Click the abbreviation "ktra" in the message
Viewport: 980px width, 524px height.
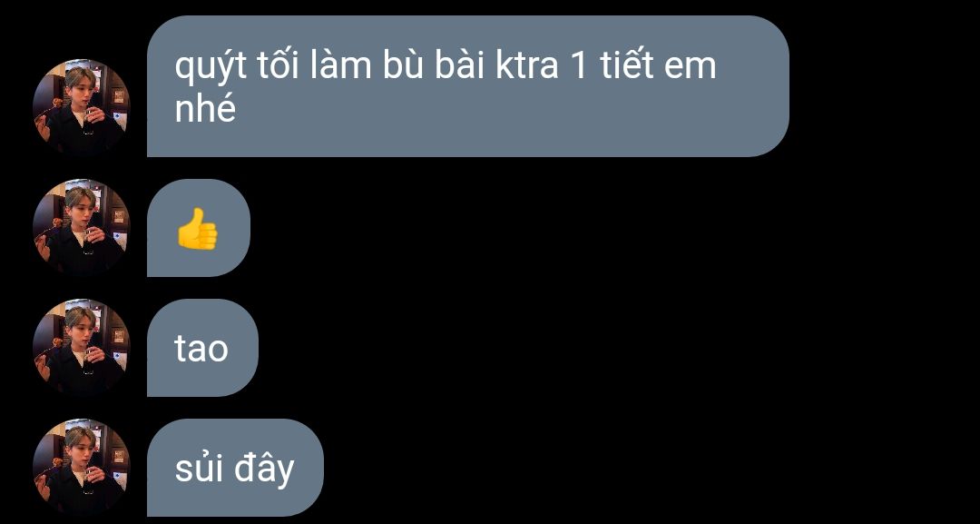click(527, 67)
